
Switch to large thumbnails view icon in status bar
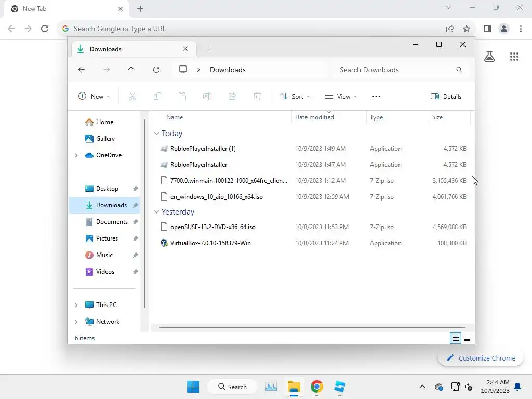467,338
